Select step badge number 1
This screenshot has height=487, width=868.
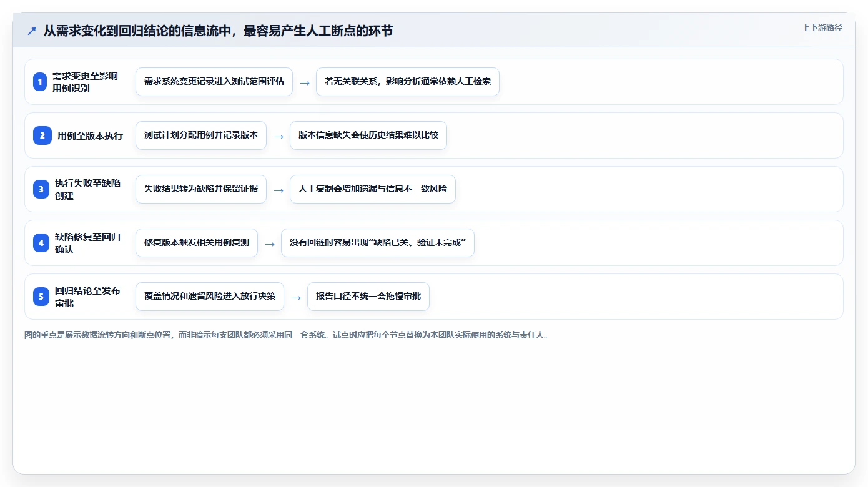coord(40,82)
